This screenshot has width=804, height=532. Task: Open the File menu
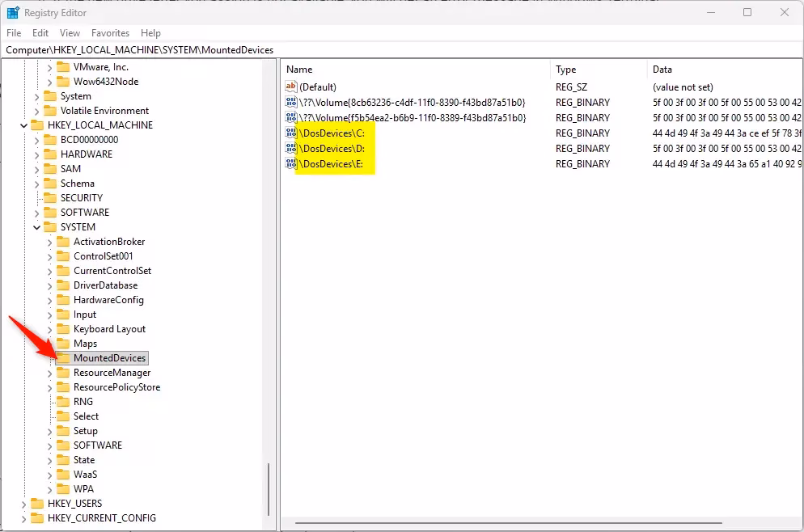pyautogui.click(x=14, y=33)
